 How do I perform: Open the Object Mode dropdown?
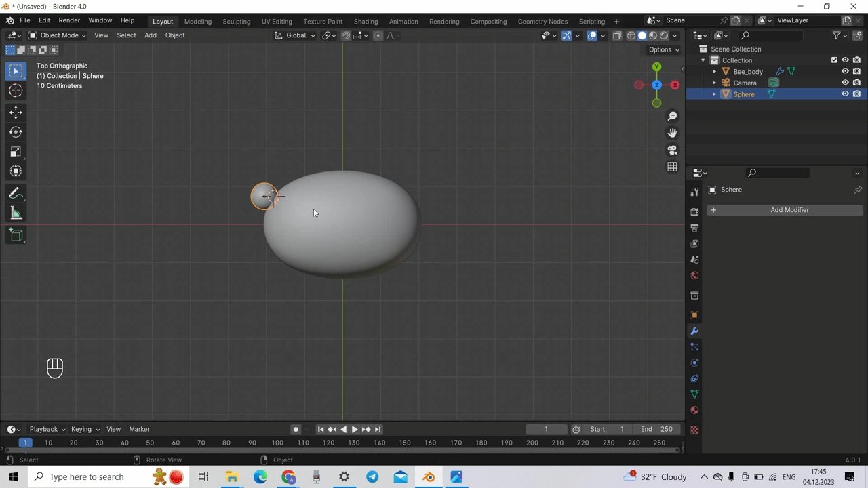[57, 35]
